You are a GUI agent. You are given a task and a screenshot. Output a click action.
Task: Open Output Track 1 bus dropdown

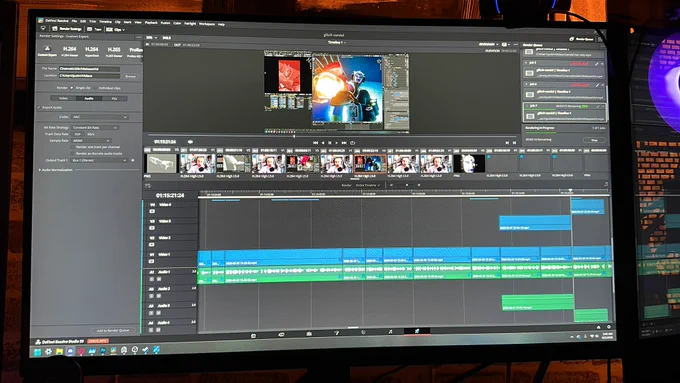(99, 160)
